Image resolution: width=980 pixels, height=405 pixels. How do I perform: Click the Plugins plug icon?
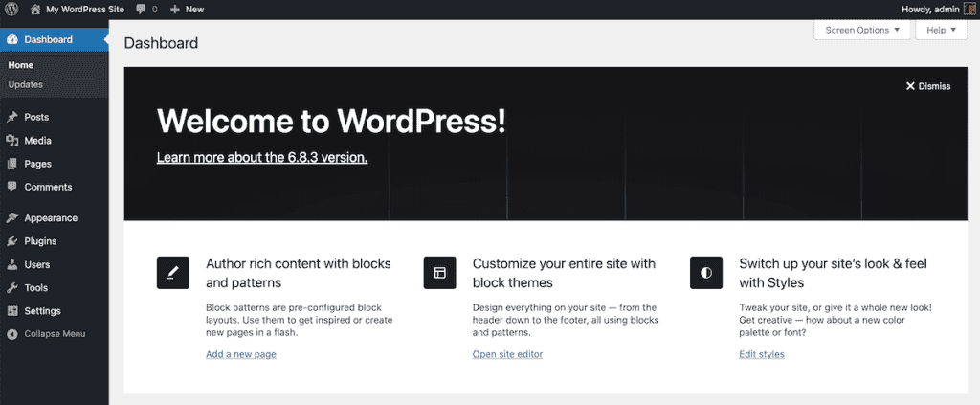[11, 241]
